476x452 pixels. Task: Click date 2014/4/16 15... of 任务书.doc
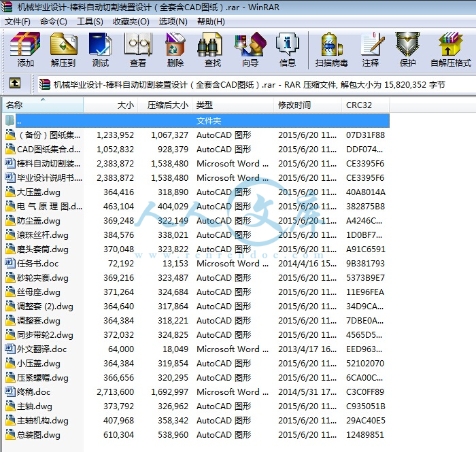point(307,263)
